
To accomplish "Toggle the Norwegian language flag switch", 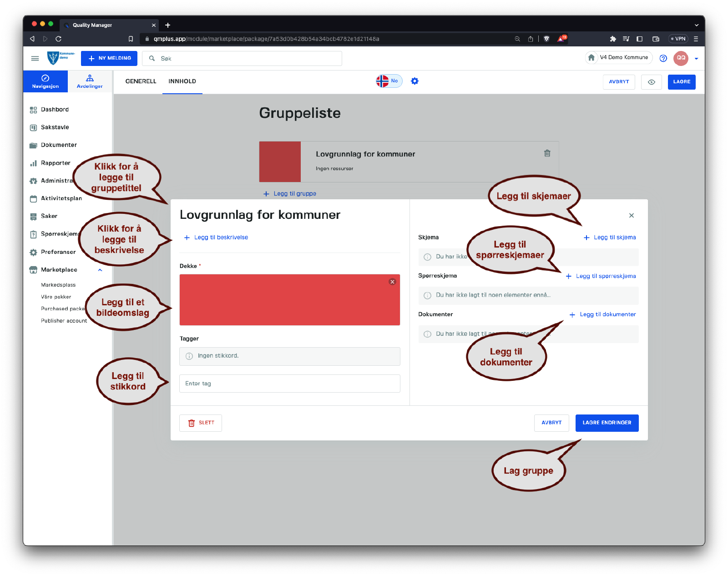I will (x=389, y=81).
